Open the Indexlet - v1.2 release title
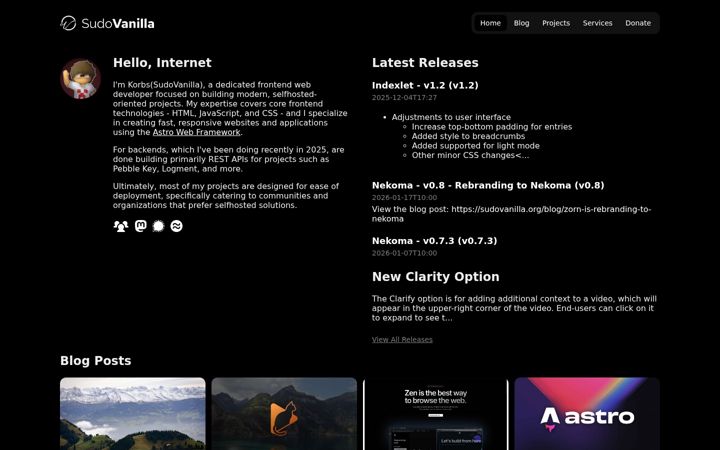 click(425, 85)
